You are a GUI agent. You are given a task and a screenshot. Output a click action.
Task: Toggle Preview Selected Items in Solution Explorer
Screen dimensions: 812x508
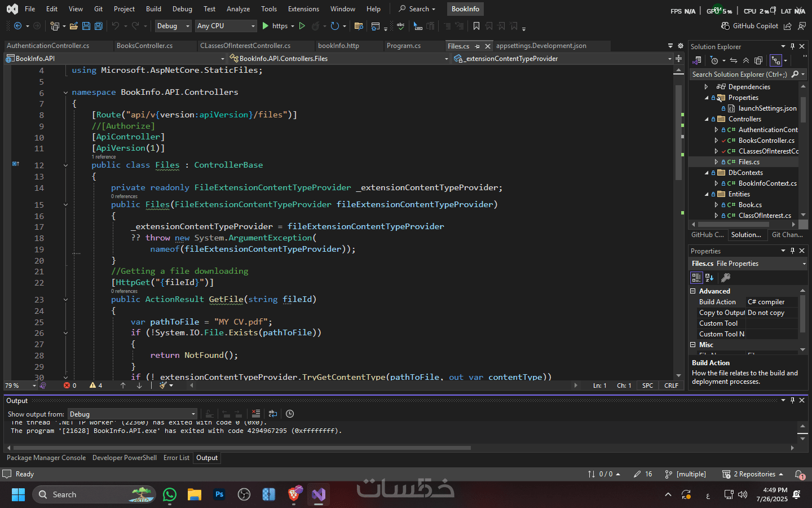click(776, 60)
